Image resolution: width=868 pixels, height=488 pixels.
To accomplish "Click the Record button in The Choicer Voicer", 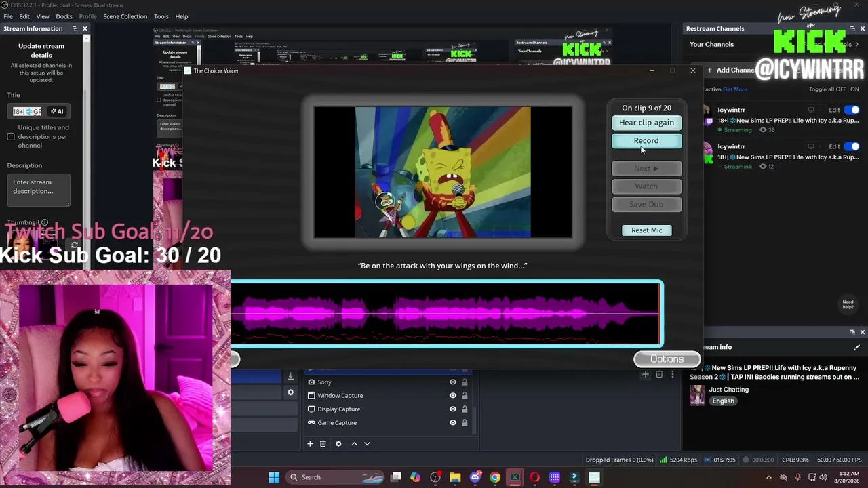I will [x=646, y=140].
